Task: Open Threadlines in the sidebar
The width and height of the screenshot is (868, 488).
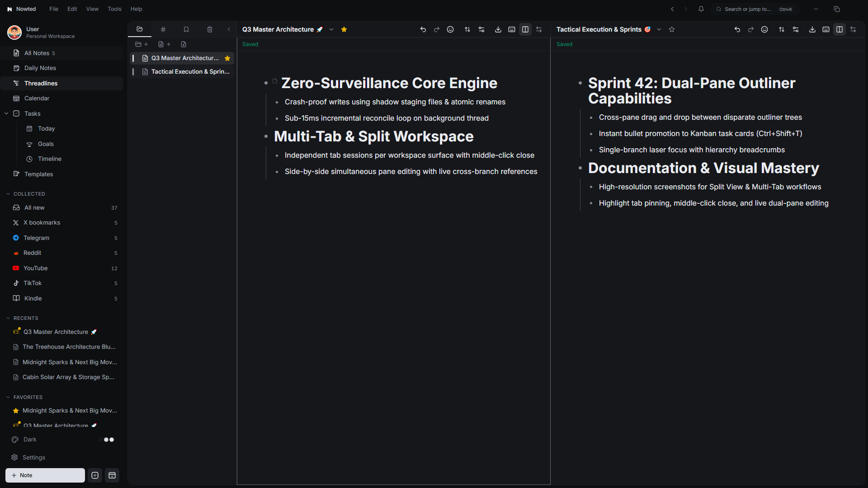Action: coord(61,83)
